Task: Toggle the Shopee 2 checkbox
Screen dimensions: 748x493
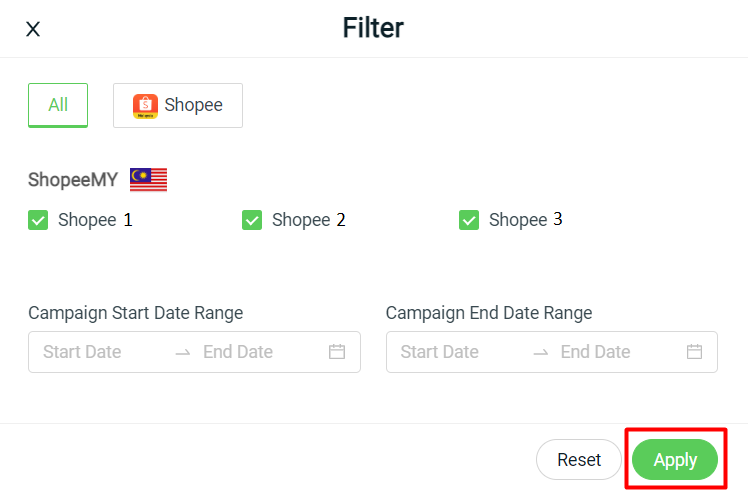Action: (x=252, y=220)
